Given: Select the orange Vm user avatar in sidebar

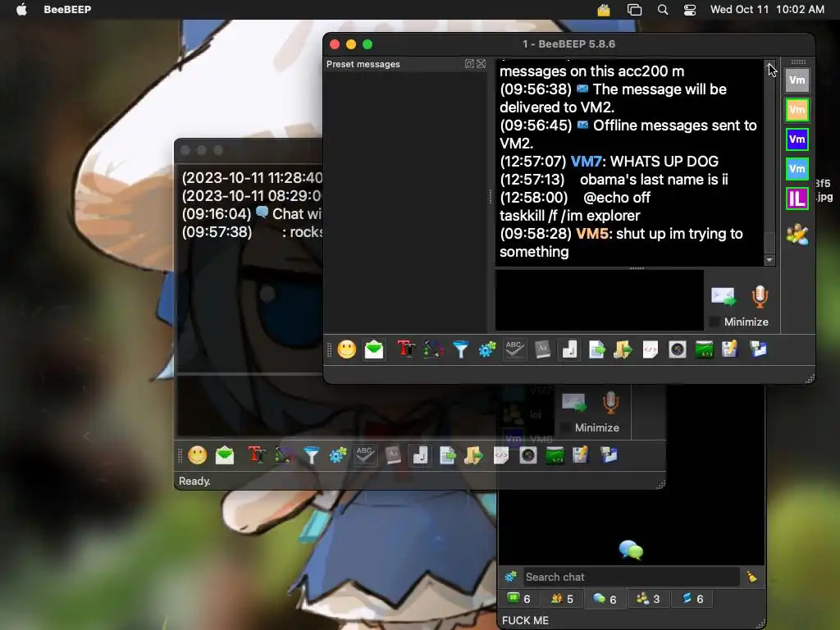Looking at the screenshot, I should (x=797, y=110).
